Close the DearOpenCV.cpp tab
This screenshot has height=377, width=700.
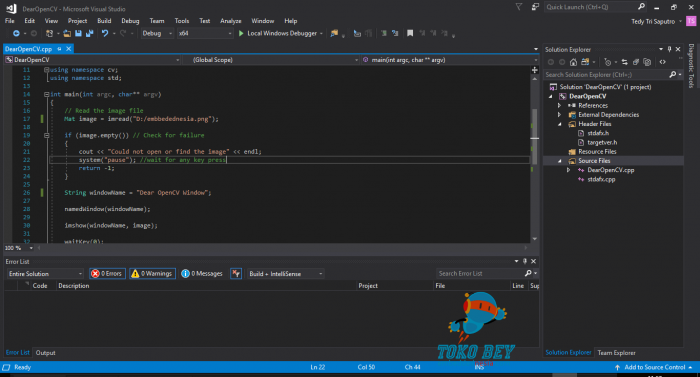point(69,49)
